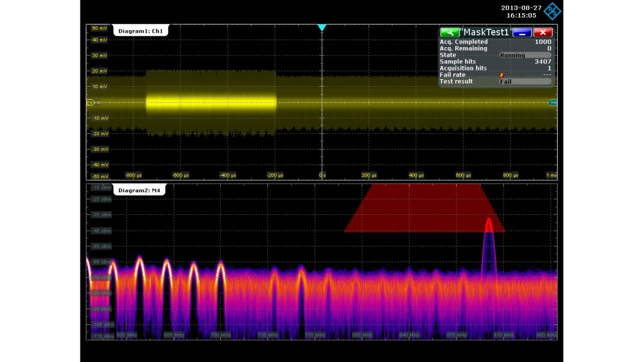The width and height of the screenshot is (644, 362).
Task: Click the 20 mV axis label
Action: pos(99,71)
